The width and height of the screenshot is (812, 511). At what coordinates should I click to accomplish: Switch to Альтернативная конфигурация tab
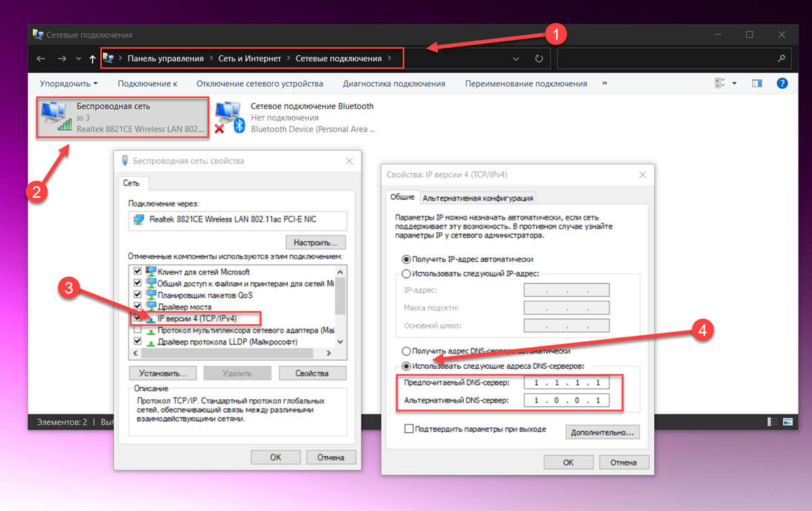(x=477, y=198)
